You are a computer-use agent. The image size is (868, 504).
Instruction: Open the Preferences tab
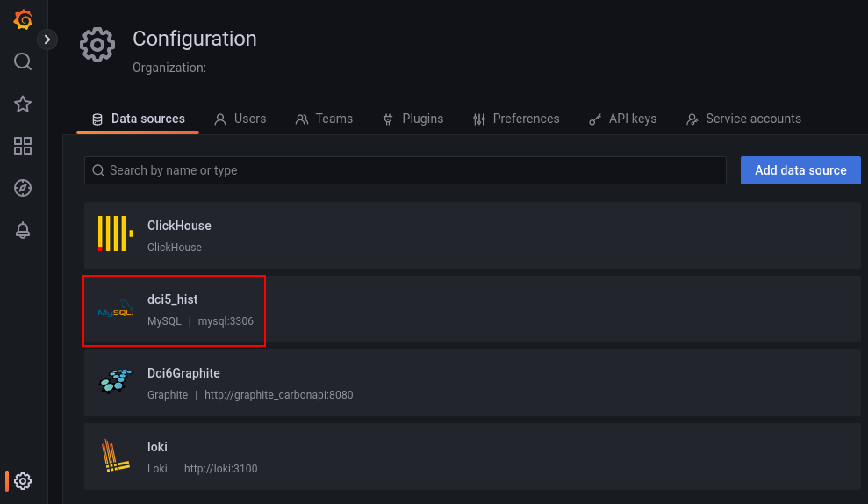pos(516,119)
